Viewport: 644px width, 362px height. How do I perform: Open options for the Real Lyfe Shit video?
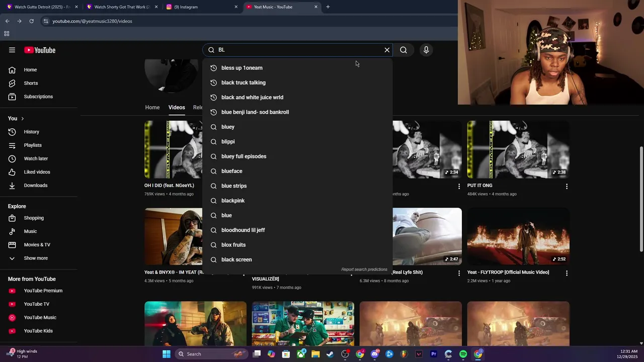[x=459, y=273]
